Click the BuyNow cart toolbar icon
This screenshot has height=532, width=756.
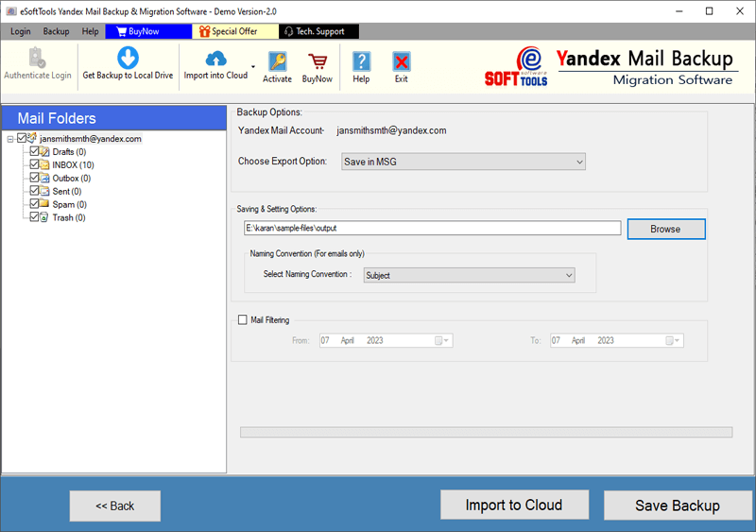coord(318,61)
